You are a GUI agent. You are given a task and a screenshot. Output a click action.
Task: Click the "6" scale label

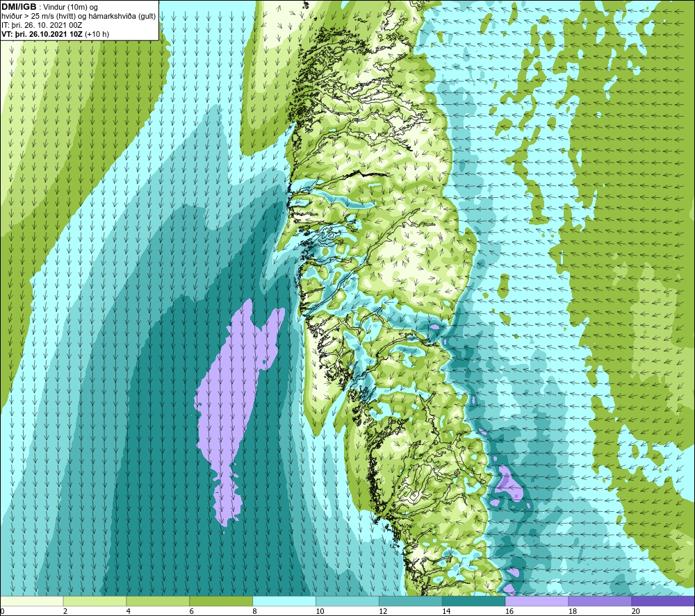pos(192,611)
